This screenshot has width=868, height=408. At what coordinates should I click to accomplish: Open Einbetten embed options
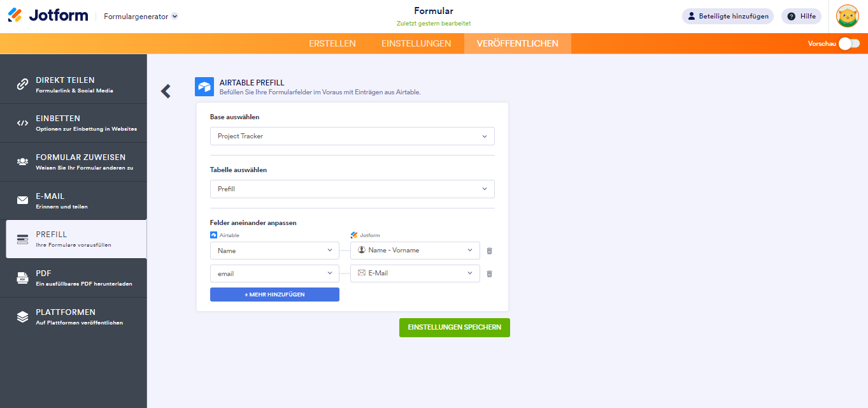point(73,123)
